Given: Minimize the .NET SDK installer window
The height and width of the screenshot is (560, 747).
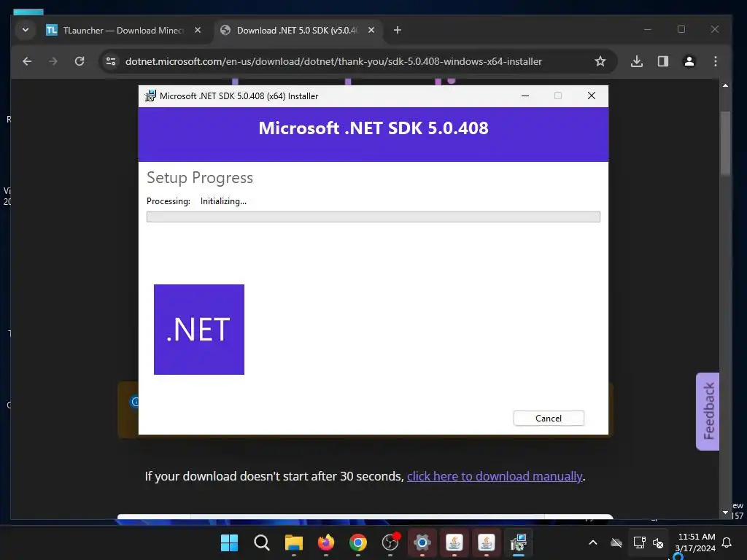Looking at the screenshot, I should point(525,96).
